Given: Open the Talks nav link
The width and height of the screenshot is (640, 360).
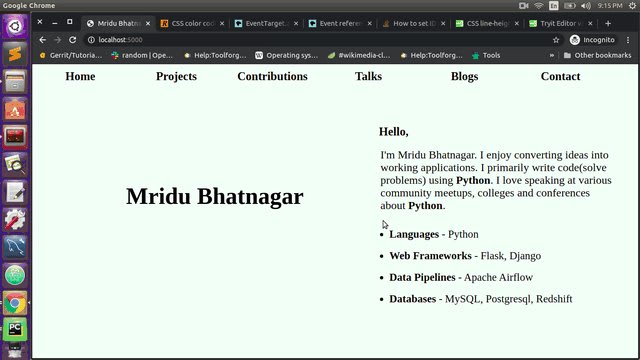Looking at the screenshot, I should 369,76.
